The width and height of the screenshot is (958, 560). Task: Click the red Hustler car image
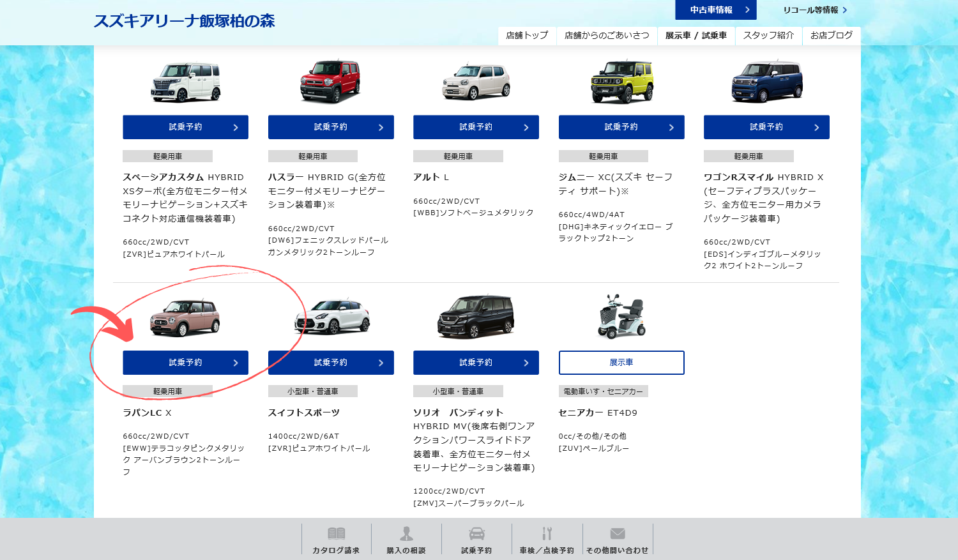[x=330, y=81]
